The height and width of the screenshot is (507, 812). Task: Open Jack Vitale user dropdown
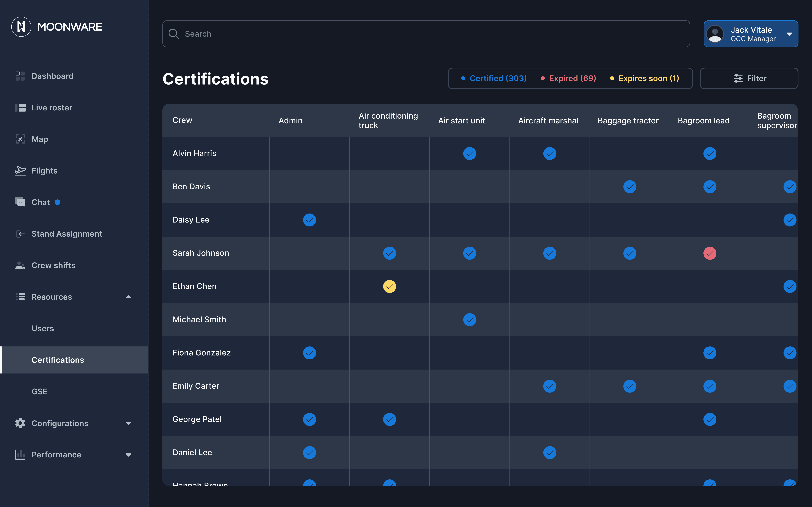pyautogui.click(x=789, y=34)
